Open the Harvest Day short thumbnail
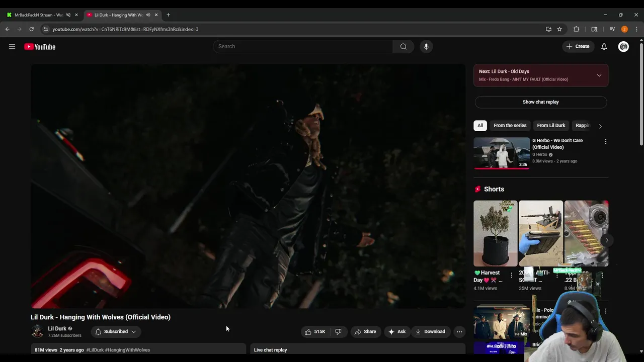Screen dimensions: 644x362 495,233
